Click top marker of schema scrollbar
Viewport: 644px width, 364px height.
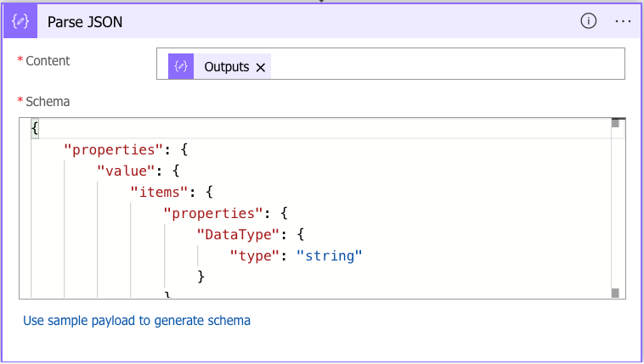(615, 124)
